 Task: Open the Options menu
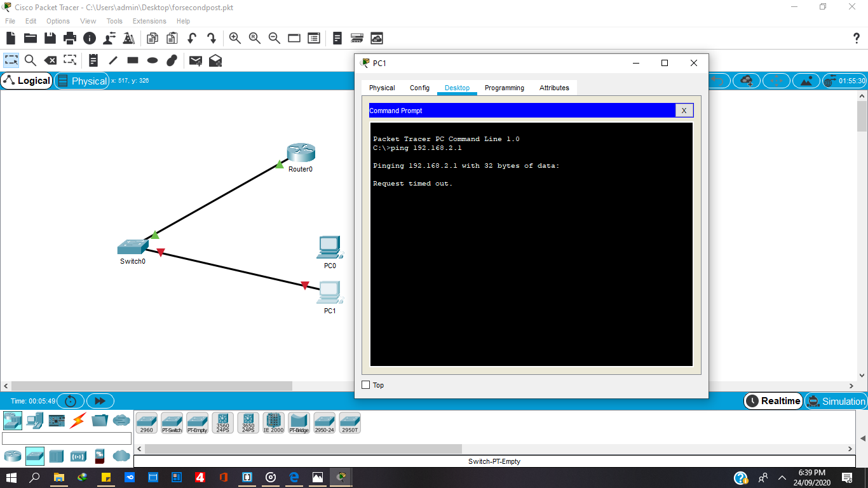[58, 21]
